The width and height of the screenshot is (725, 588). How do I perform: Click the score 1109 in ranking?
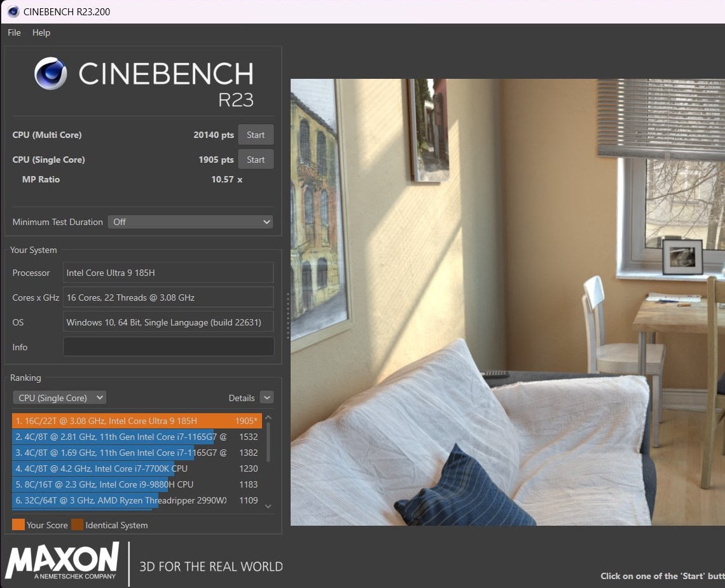pos(248,500)
